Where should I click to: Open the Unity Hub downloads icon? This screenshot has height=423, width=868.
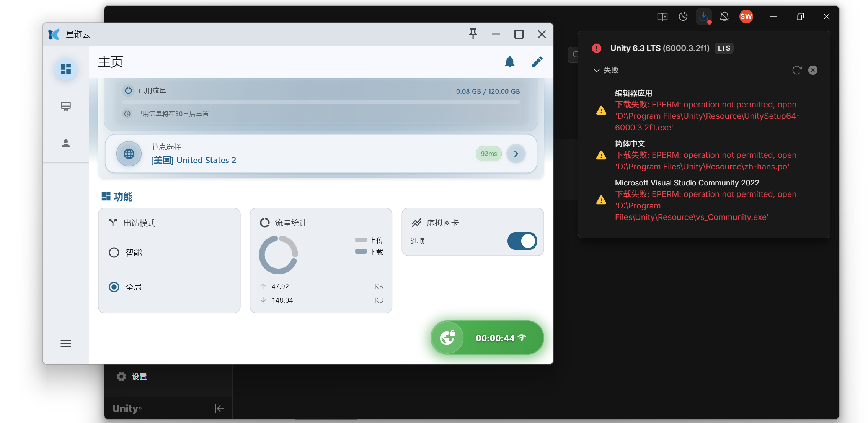tap(703, 16)
